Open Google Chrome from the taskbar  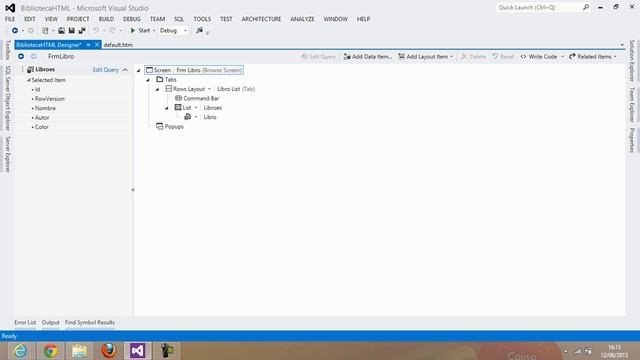[50, 351]
